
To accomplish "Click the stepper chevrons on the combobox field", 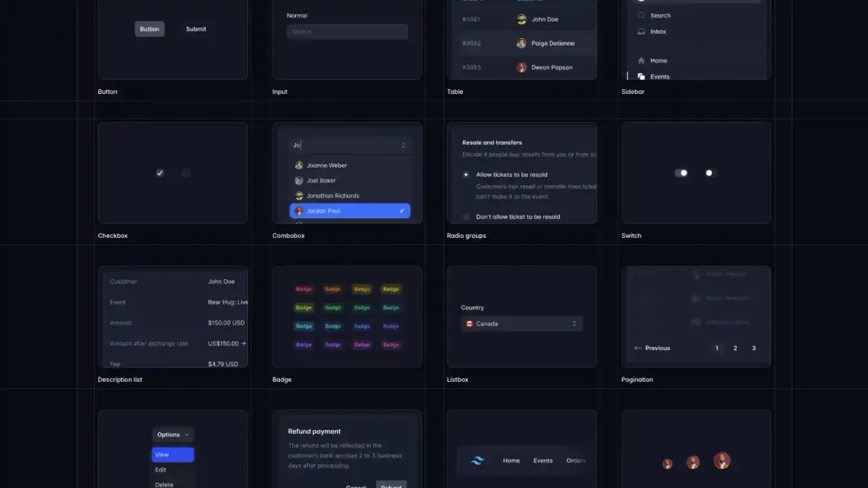I will point(403,145).
